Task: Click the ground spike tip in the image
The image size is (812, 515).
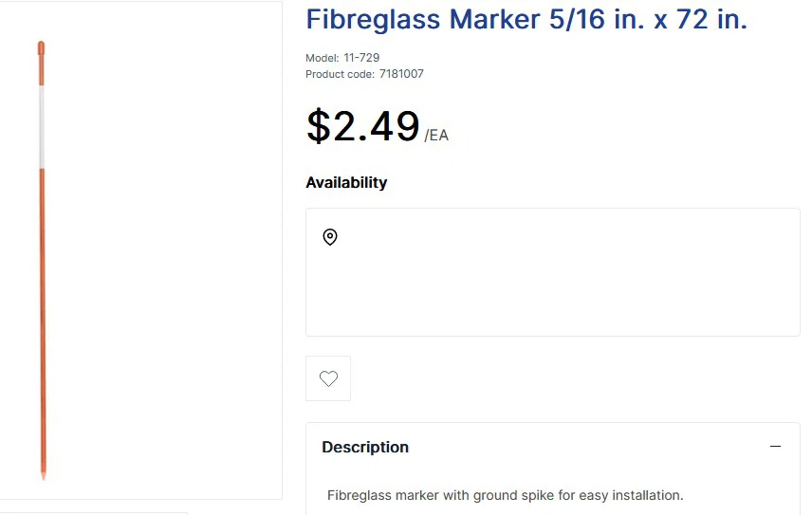Action: 43,473
